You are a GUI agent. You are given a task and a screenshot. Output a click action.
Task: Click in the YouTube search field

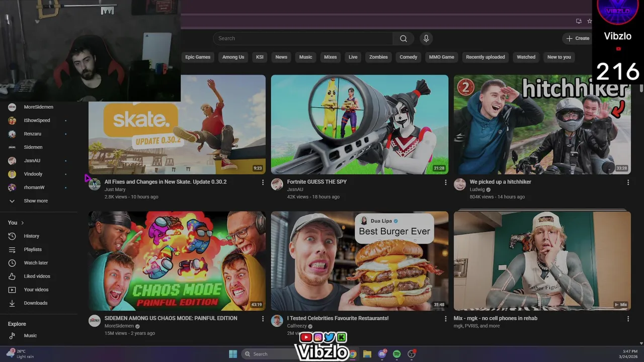tap(303, 38)
